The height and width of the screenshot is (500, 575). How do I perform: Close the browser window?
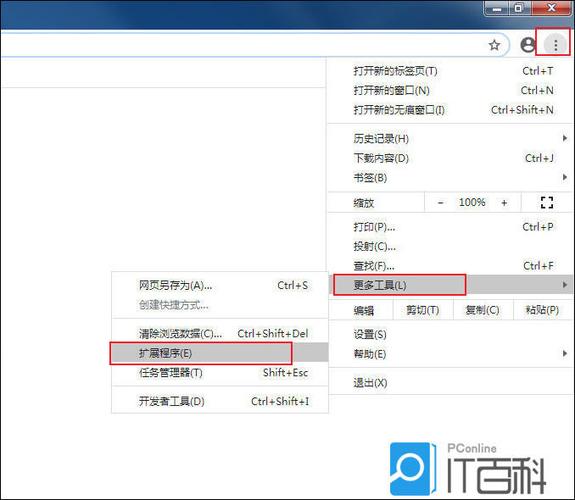pos(551,8)
